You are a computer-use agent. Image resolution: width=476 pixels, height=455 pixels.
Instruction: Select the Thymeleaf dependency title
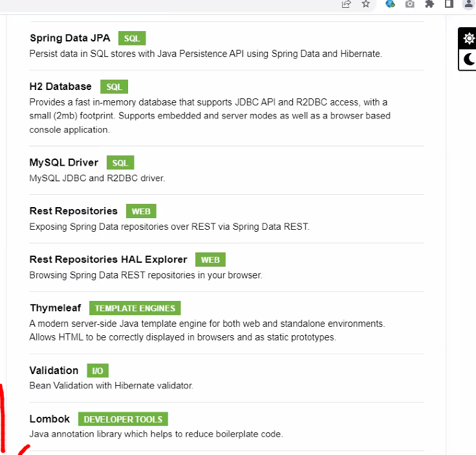(56, 308)
